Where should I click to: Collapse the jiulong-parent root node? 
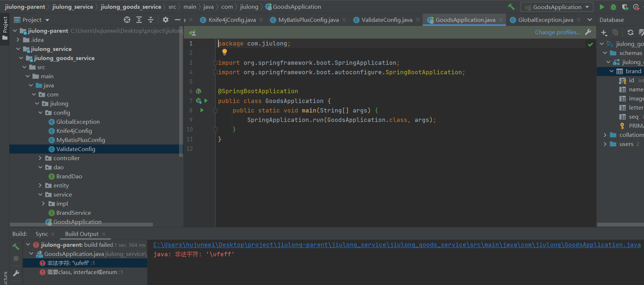15,31
